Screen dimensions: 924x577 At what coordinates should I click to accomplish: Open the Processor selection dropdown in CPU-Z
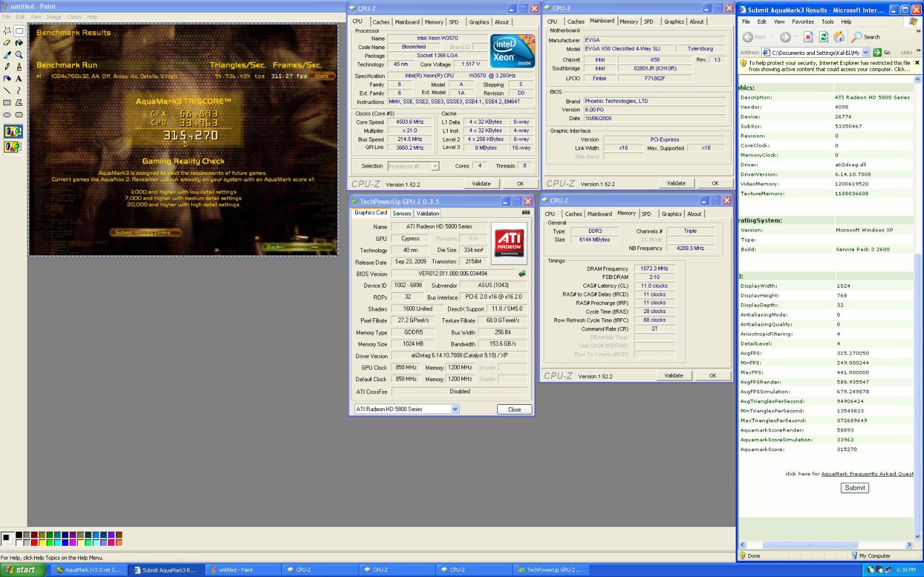coord(435,166)
